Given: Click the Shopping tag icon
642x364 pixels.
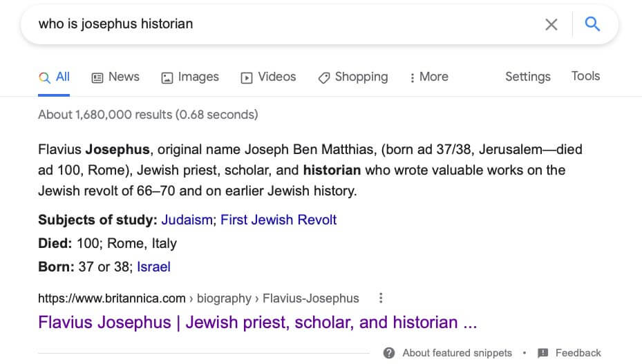Looking at the screenshot, I should coord(324,78).
